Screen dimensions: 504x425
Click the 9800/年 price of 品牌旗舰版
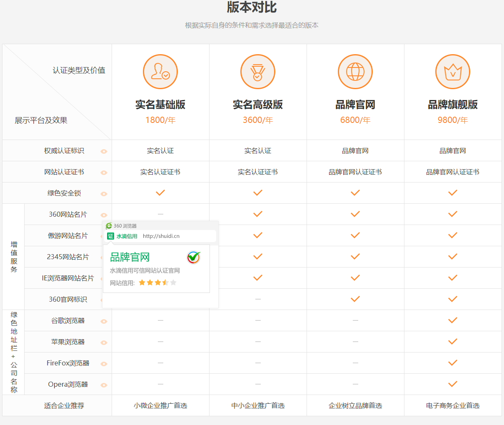click(x=453, y=120)
